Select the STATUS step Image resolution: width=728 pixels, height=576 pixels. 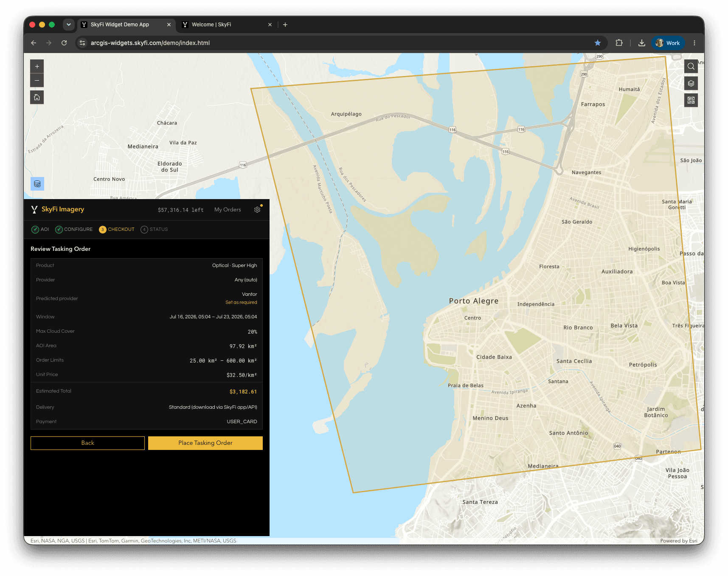(154, 230)
